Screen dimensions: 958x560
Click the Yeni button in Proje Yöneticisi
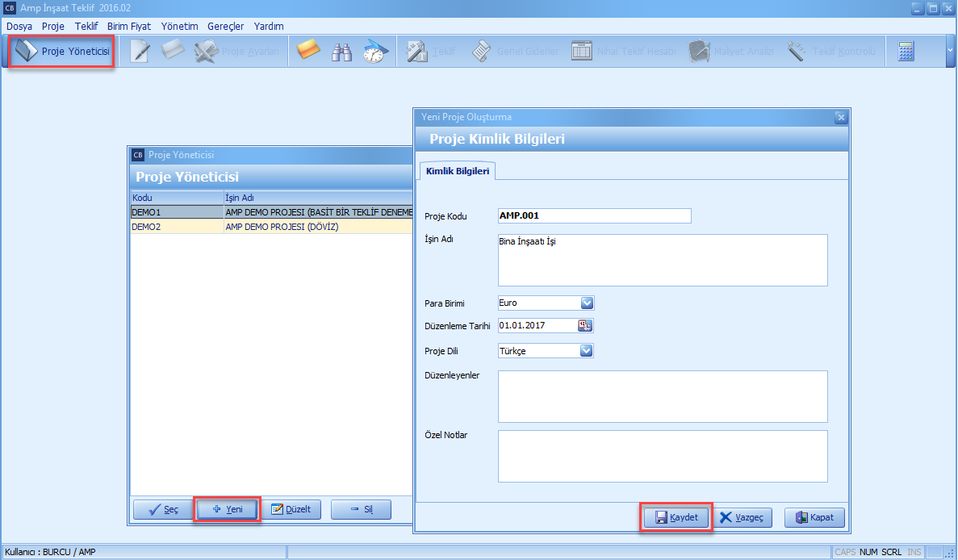[228, 509]
